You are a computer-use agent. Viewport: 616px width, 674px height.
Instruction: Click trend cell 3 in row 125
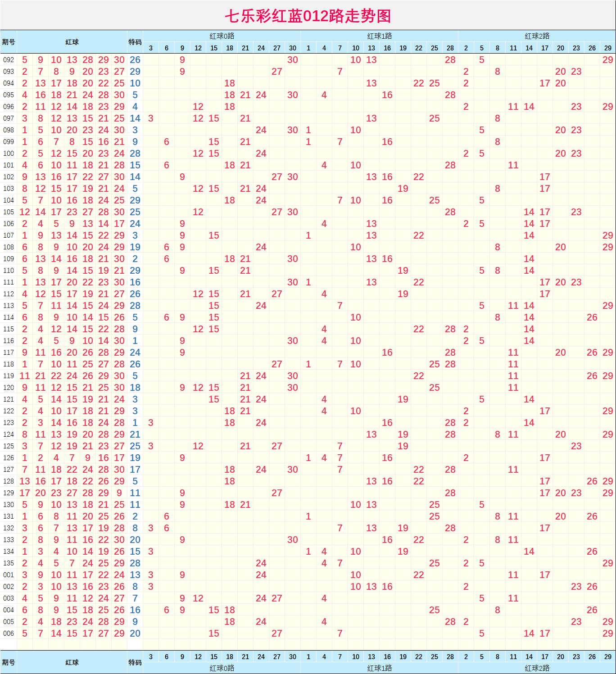(x=151, y=446)
